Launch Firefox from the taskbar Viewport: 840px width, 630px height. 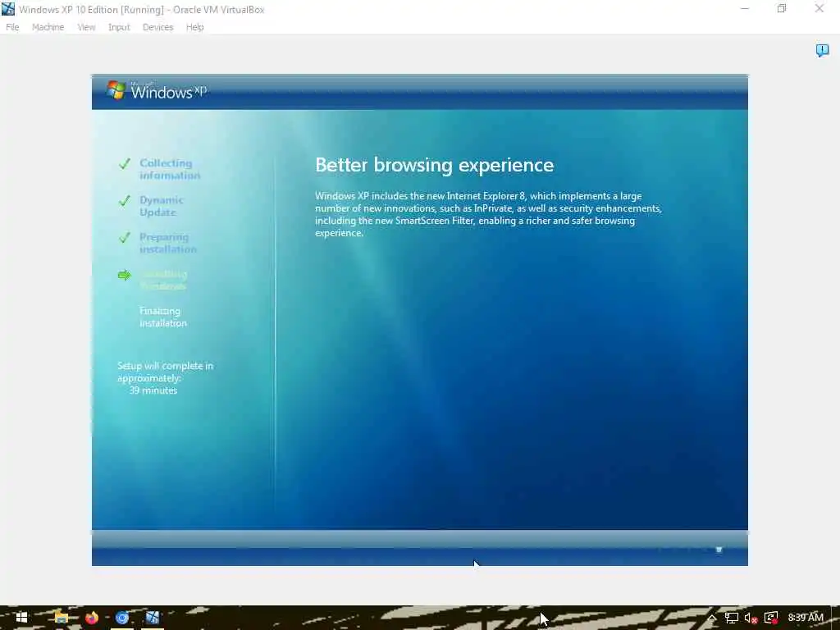click(92, 618)
